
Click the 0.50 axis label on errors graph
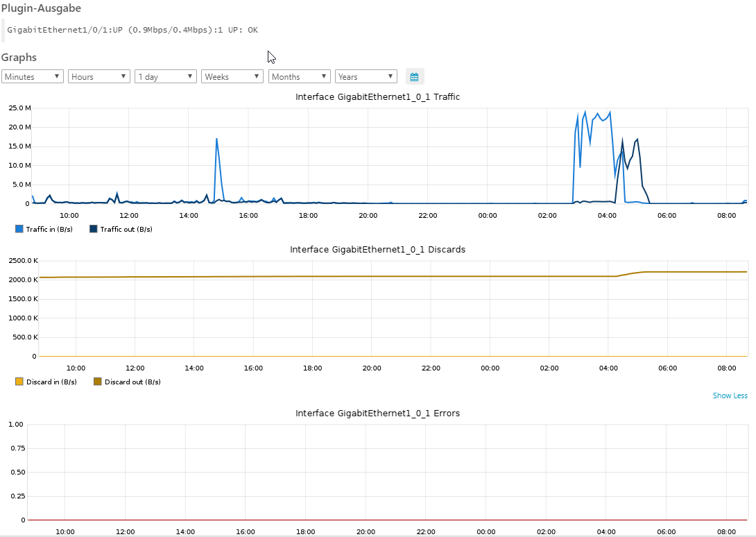coord(18,472)
